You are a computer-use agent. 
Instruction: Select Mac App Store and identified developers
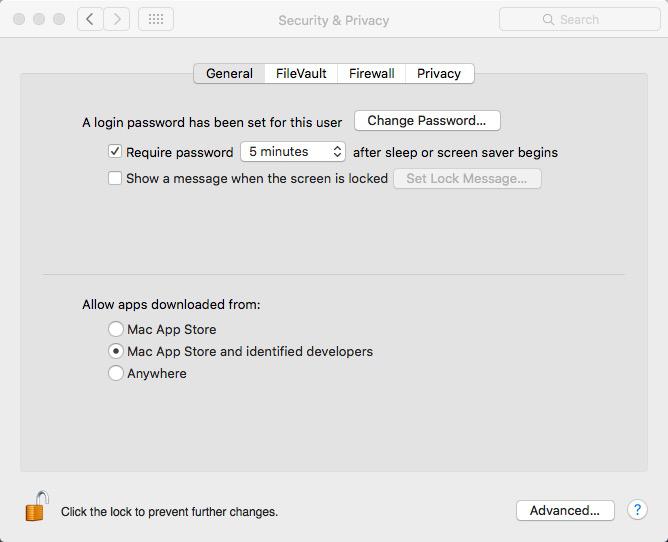pos(116,351)
